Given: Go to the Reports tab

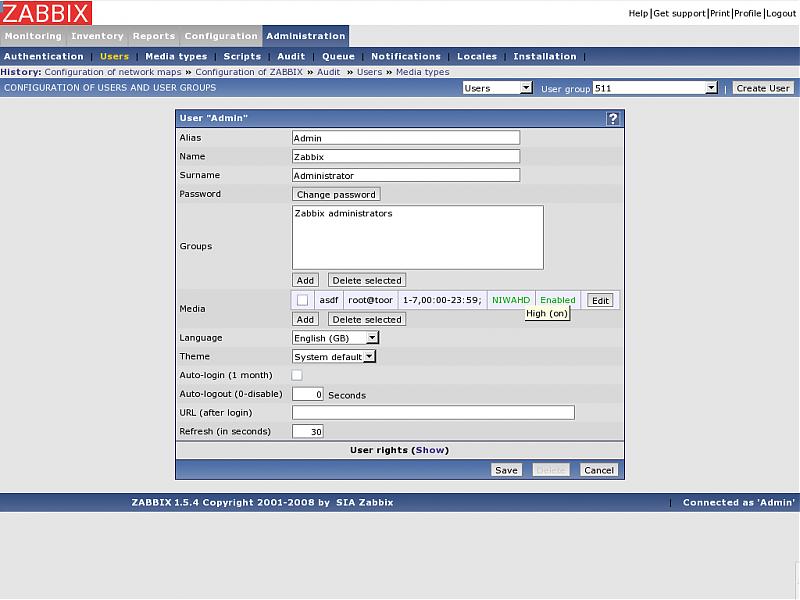Looking at the screenshot, I should click(154, 36).
